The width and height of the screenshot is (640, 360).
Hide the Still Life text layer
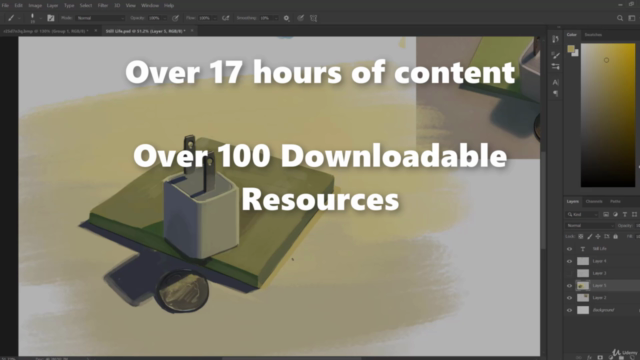[569, 249]
